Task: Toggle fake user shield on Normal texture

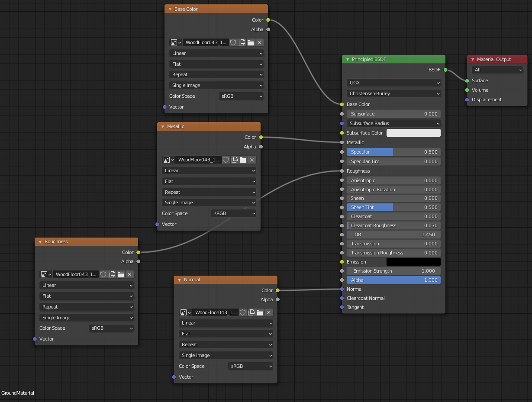Action: 242,312
